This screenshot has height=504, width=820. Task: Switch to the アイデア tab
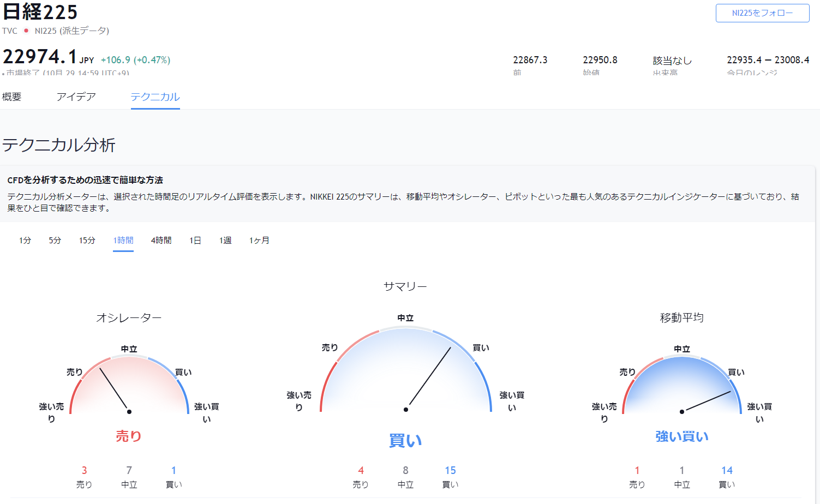76,97
